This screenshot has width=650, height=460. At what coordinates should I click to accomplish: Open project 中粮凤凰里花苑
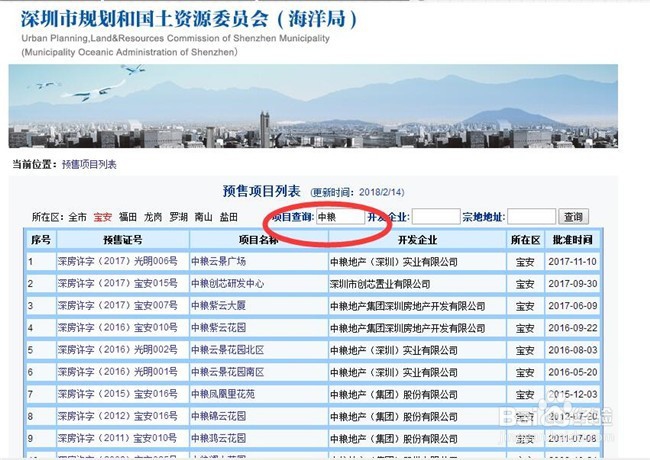pyautogui.click(x=223, y=394)
